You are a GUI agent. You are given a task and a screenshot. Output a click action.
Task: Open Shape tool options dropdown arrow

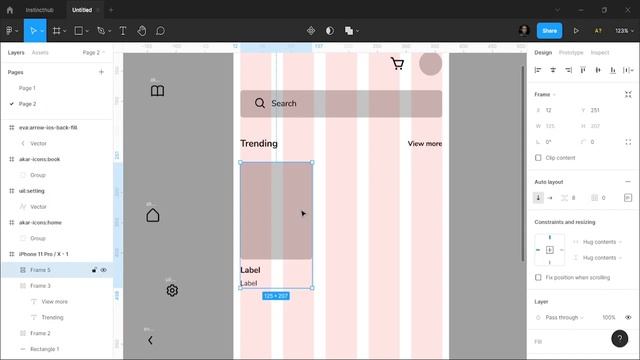point(87,31)
